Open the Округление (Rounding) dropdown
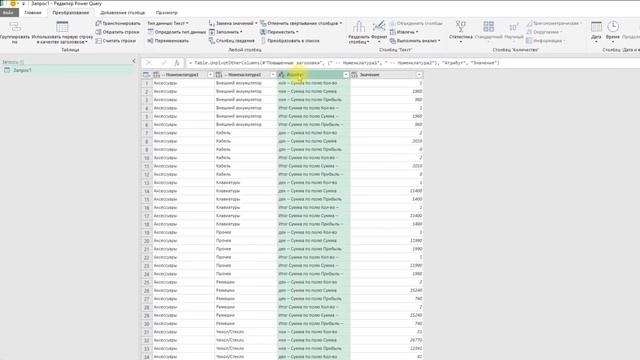This screenshot has width=640, height=360. [x=544, y=32]
